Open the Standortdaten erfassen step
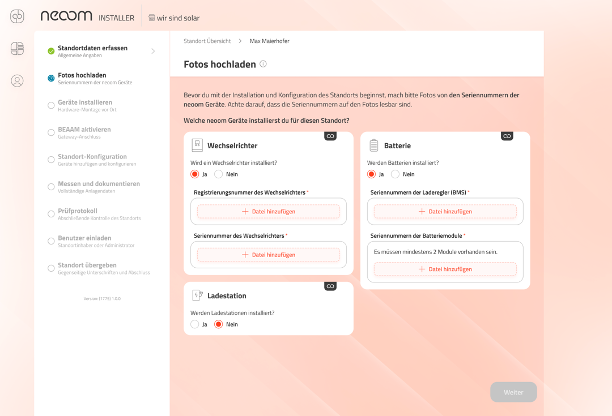The height and width of the screenshot is (416, 612). (101, 51)
